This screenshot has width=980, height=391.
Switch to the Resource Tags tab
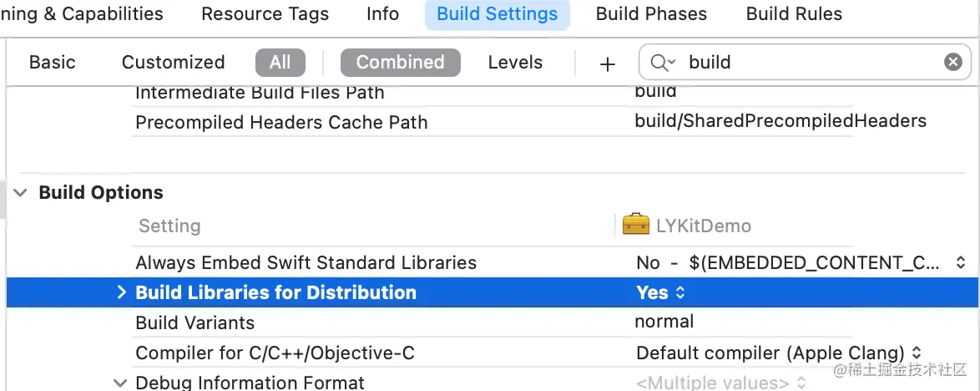[265, 14]
